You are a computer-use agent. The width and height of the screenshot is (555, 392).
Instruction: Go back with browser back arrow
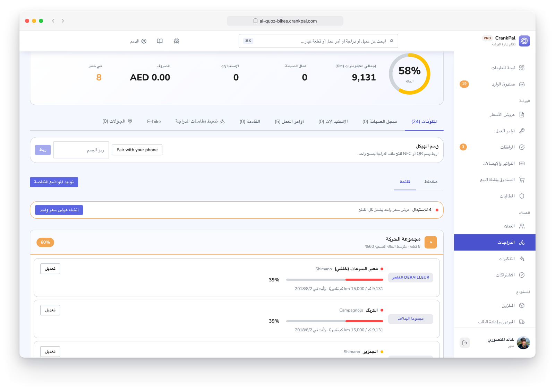(53, 21)
